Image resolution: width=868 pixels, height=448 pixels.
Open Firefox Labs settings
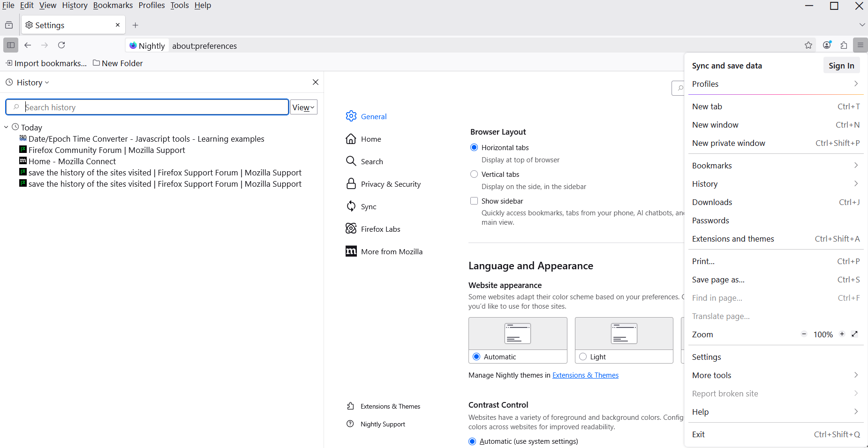[x=373, y=229]
